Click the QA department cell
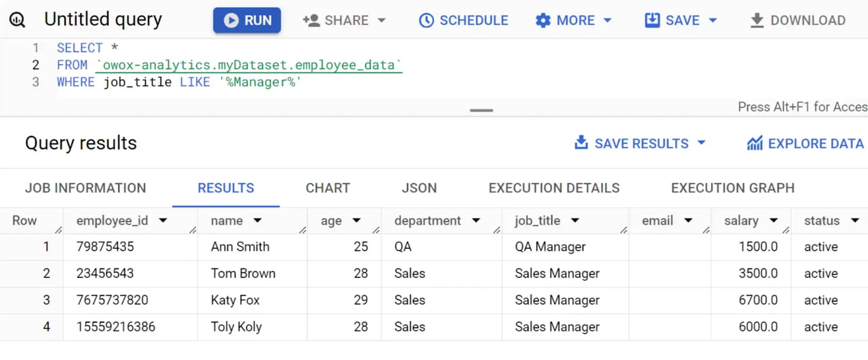The image size is (868, 360). click(x=403, y=247)
